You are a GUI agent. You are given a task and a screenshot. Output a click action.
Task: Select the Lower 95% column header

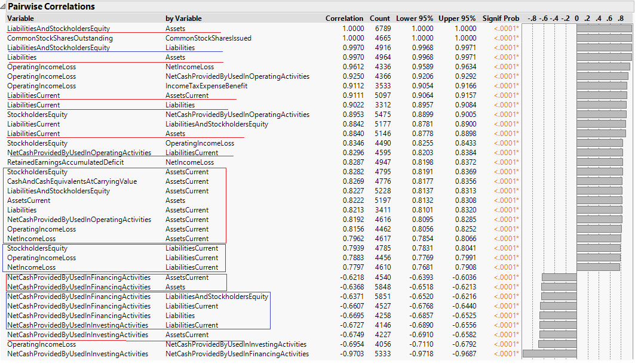point(415,18)
